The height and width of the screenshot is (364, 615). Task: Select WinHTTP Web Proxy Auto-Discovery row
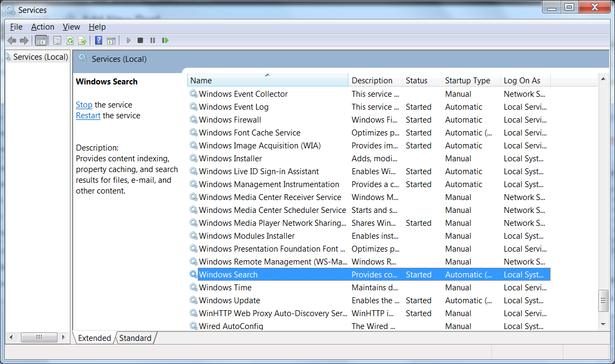369,313
